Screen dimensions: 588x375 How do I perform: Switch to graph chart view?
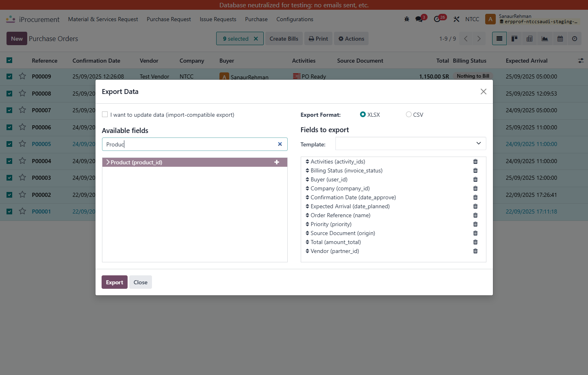(545, 39)
